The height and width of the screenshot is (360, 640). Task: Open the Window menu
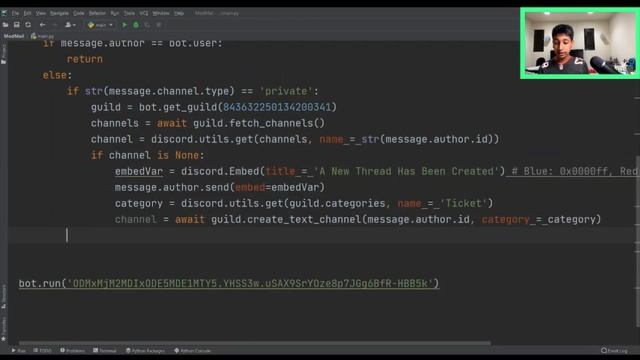(x=161, y=13)
